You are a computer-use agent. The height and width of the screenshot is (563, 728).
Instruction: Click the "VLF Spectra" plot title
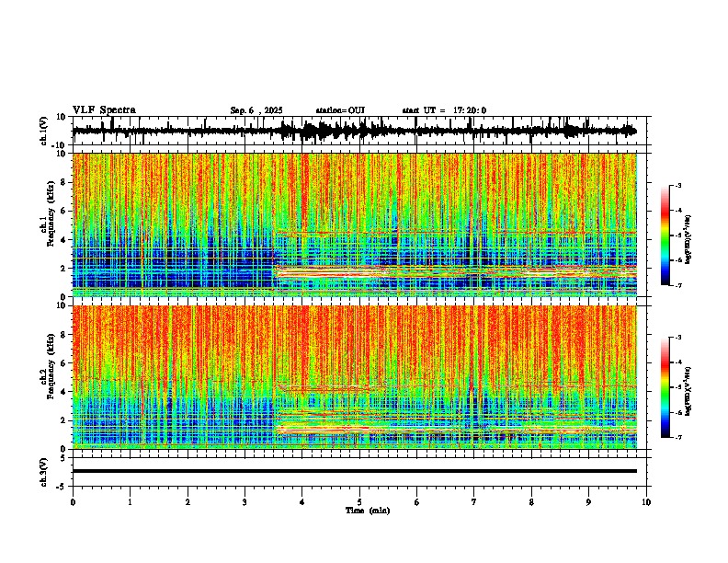pyautogui.click(x=104, y=110)
